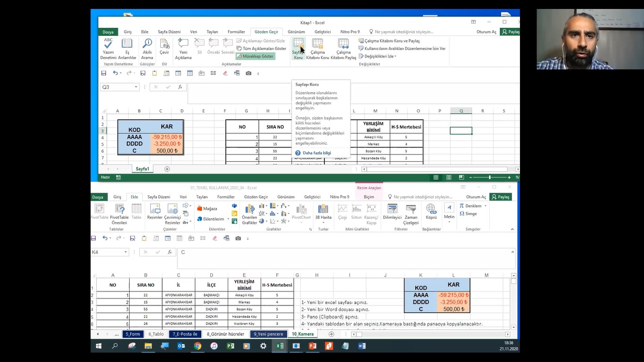644x362 pixels.
Task: Click PivotTable Önerileri in lower Excel window
Action: 119,214
